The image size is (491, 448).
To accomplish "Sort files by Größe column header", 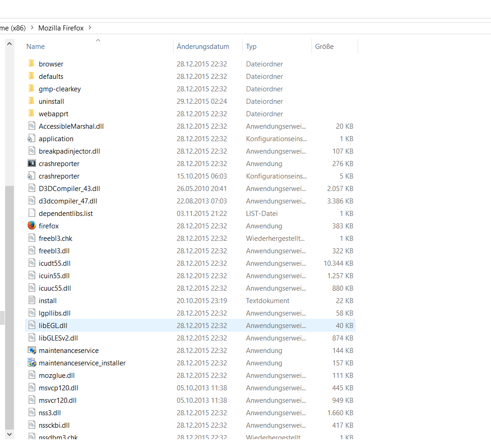I will point(324,47).
